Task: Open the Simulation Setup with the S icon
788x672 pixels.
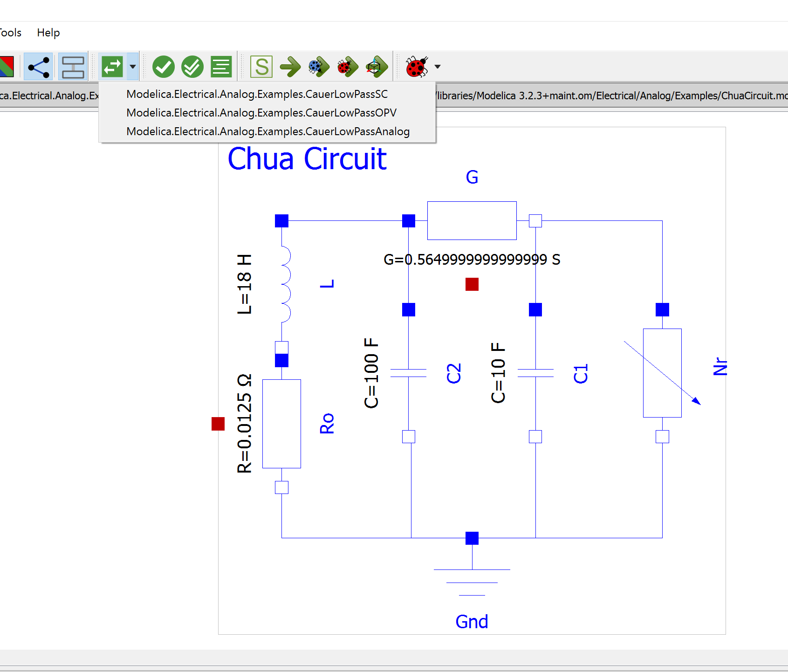Action: pos(261,66)
